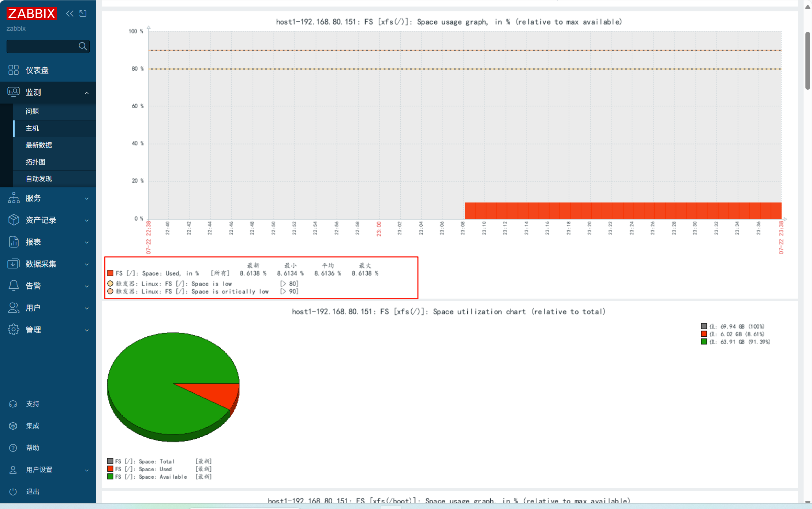Screen dimensions: 812x509
Task: Click the 8.6134 % minimum value
Action: (290, 273)
